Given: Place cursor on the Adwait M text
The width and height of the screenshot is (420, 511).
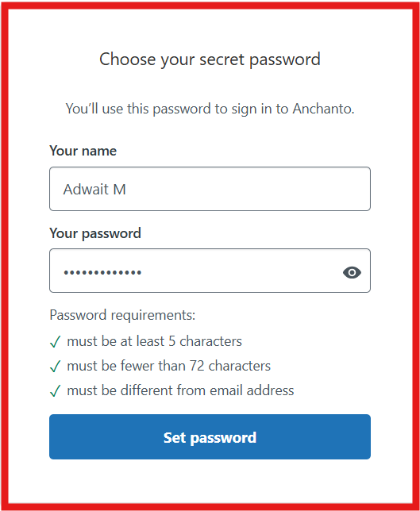Looking at the screenshot, I should (x=94, y=190).
